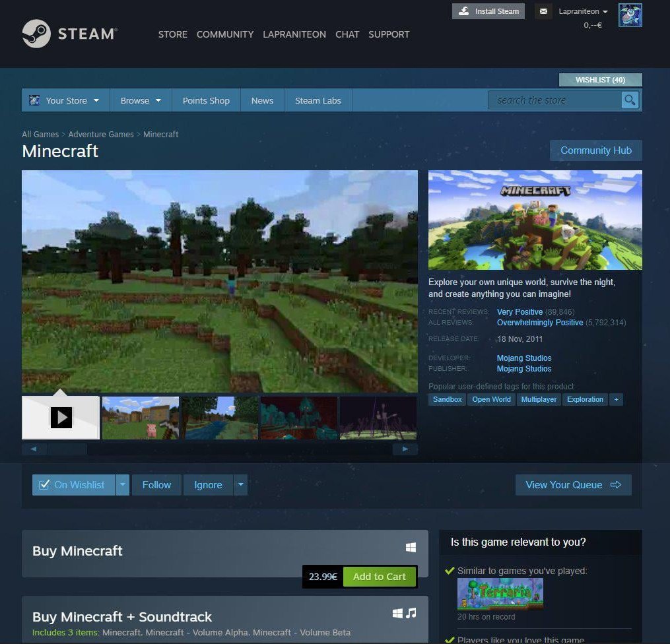Viewport: 670px width, 644px height.
Task: Expand the Ignore options dropdown arrow
Action: click(x=240, y=485)
